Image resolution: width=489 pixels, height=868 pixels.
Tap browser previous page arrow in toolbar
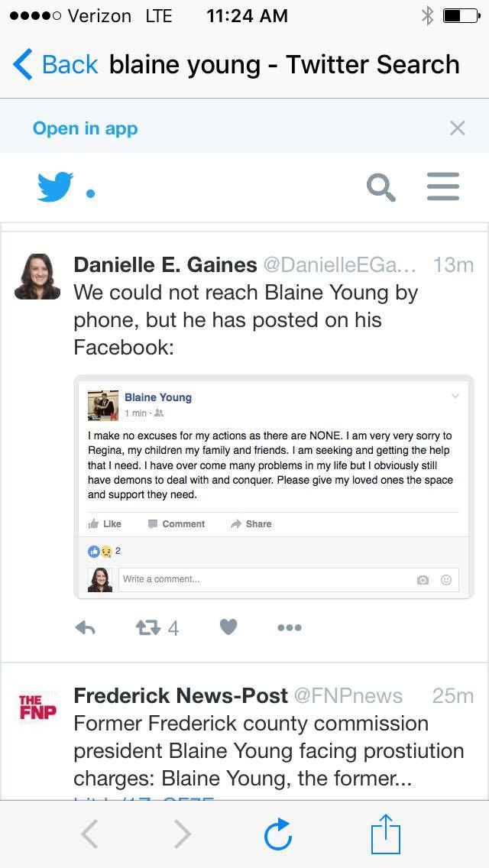89,834
